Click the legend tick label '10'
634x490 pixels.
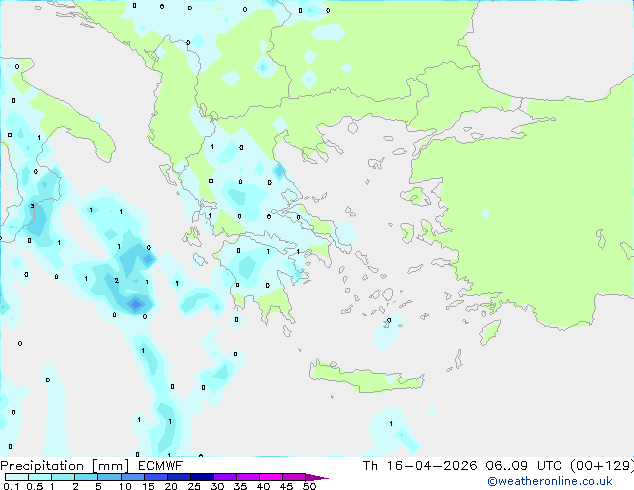click(125, 486)
